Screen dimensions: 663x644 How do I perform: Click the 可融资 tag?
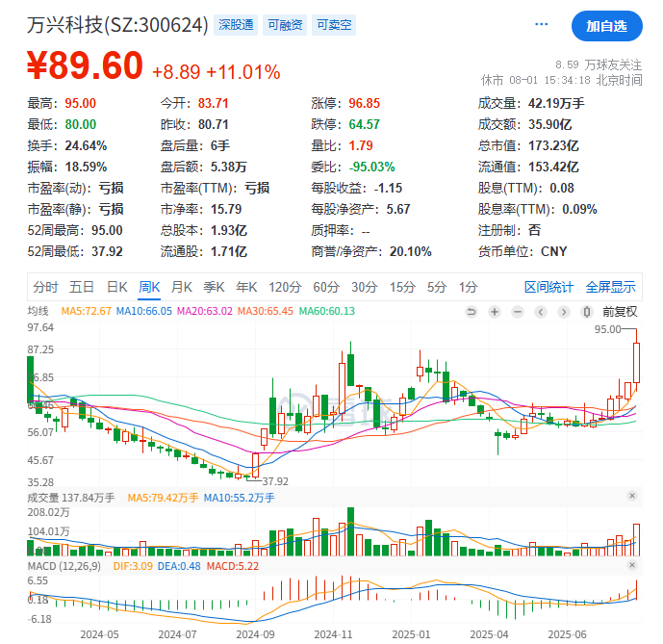(285, 25)
